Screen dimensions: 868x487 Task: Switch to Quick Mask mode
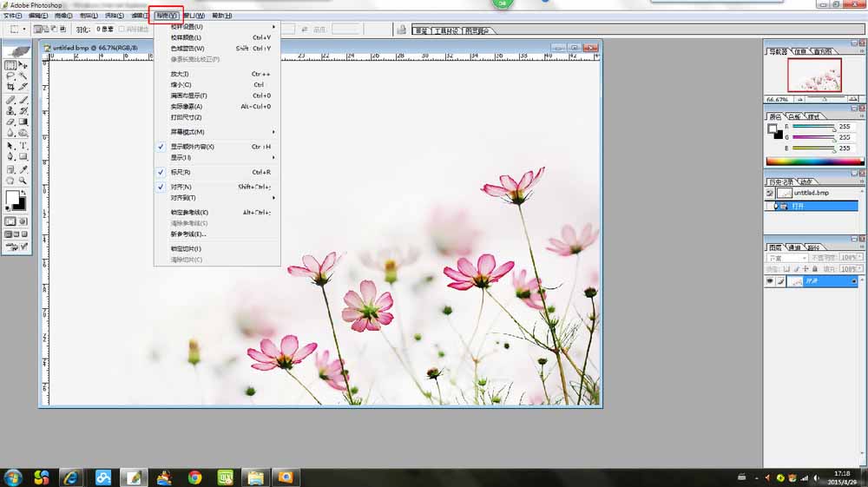23,221
